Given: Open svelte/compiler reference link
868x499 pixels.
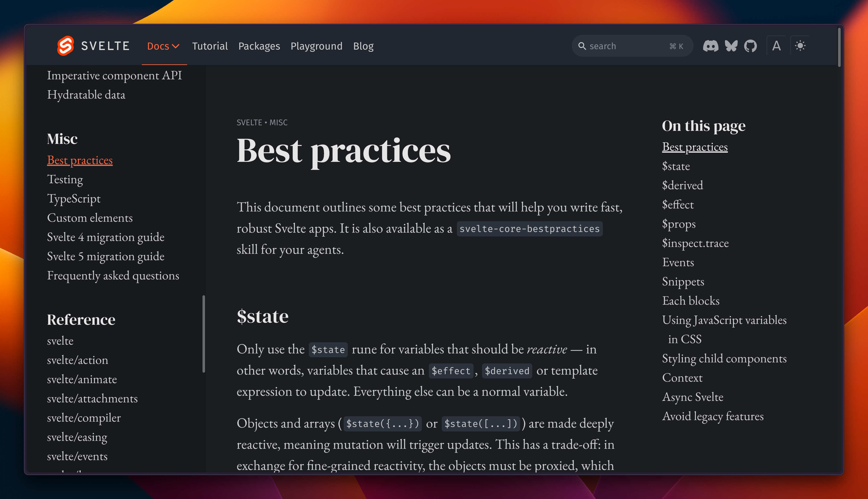Looking at the screenshot, I should (x=84, y=418).
